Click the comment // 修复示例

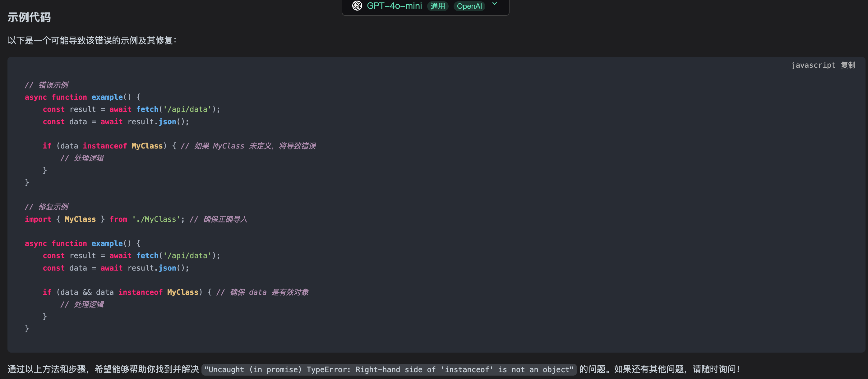(x=47, y=207)
